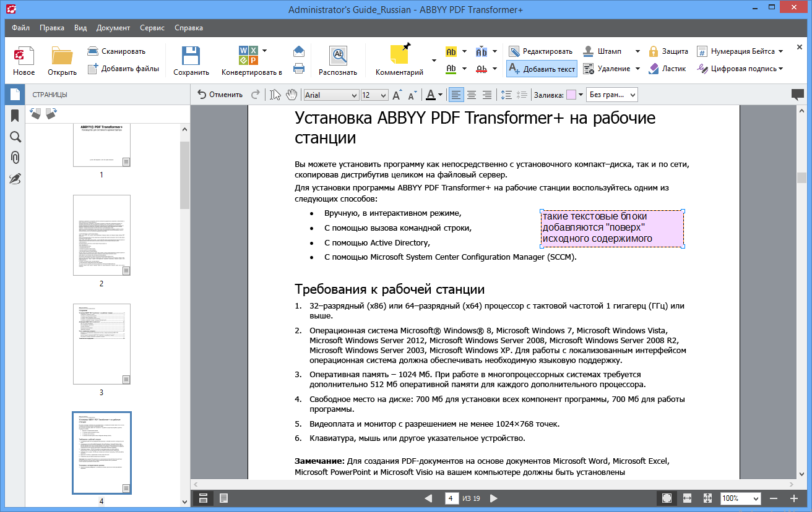The width and height of the screenshot is (812, 512).
Task: Switch to continuous page view mode
Action: [x=203, y=498]
